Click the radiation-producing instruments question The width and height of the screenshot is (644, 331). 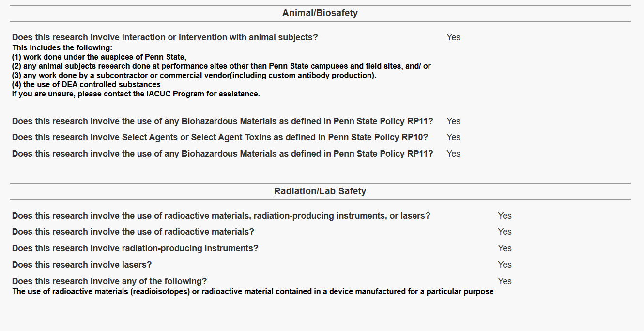[x=135, y=248]
